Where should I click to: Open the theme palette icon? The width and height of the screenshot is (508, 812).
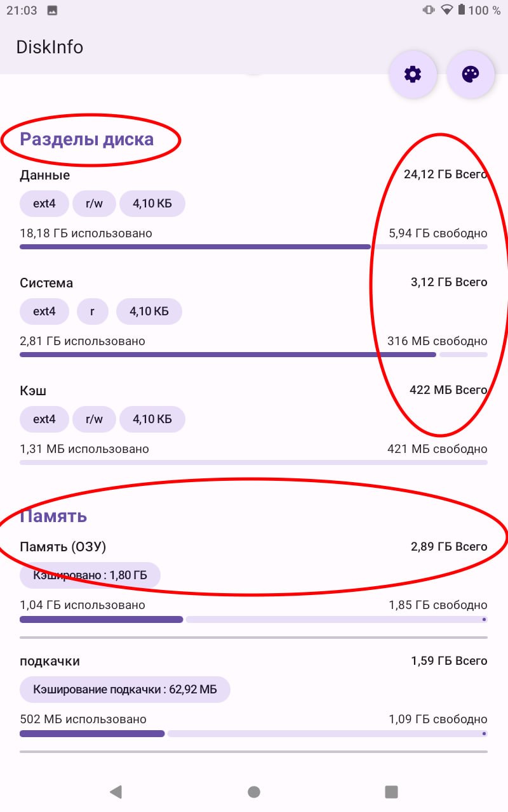471,75
